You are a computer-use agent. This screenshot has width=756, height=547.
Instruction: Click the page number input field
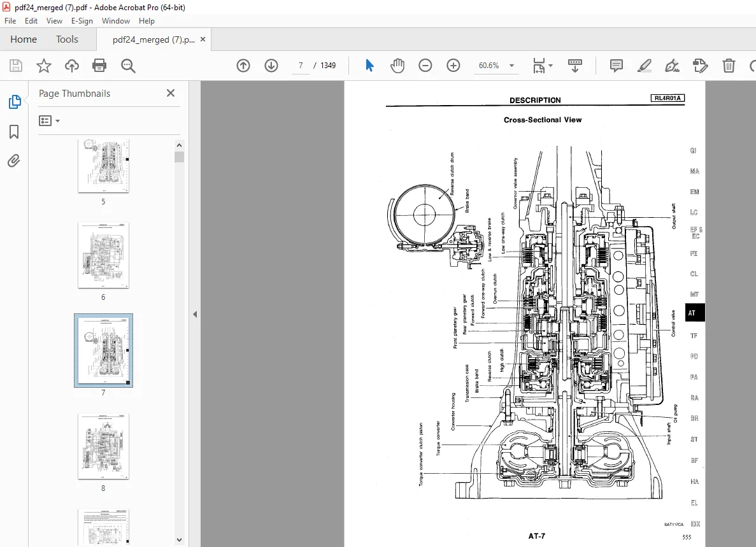[301, 66]
